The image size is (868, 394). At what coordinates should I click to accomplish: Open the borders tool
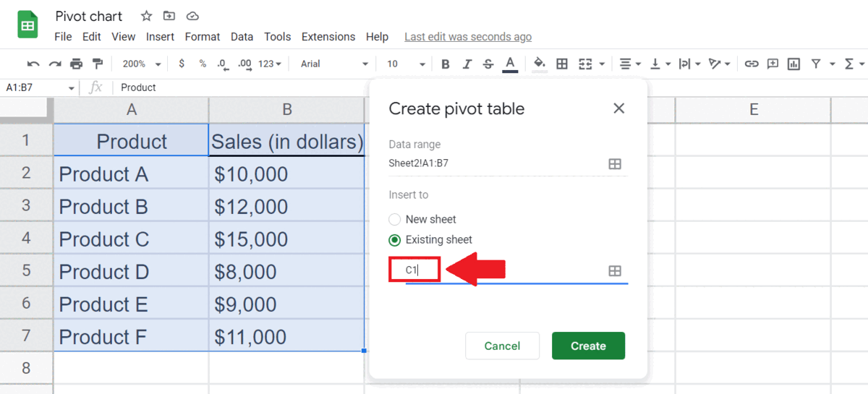point(561,64)
